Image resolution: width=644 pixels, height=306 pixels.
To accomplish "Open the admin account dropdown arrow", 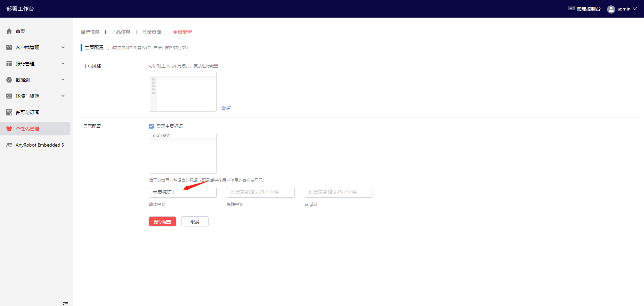I will tap(635, 9).
